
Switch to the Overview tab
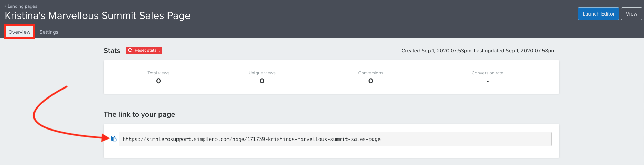19,32
